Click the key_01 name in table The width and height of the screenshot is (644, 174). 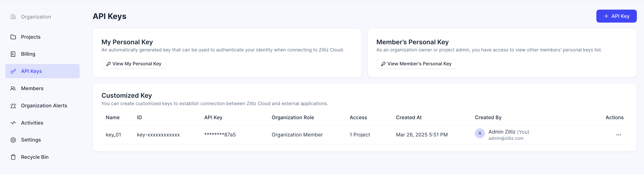(113, 135)
